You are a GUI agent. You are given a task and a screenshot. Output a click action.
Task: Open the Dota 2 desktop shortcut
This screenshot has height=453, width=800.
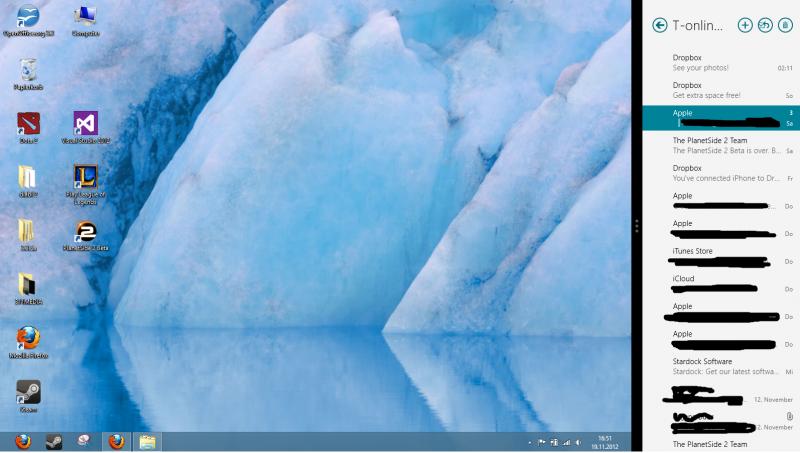28,125
